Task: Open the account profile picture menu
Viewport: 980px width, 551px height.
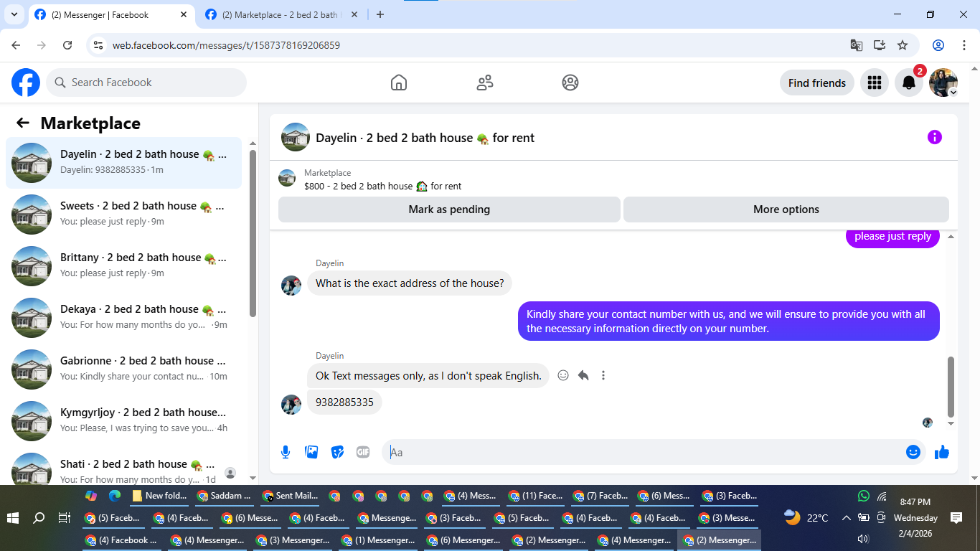Action: click(x=943, y=83)
